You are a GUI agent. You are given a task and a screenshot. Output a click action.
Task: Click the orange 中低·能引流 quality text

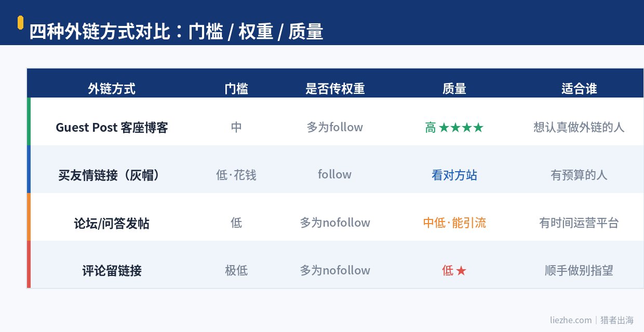coord(454,223)
